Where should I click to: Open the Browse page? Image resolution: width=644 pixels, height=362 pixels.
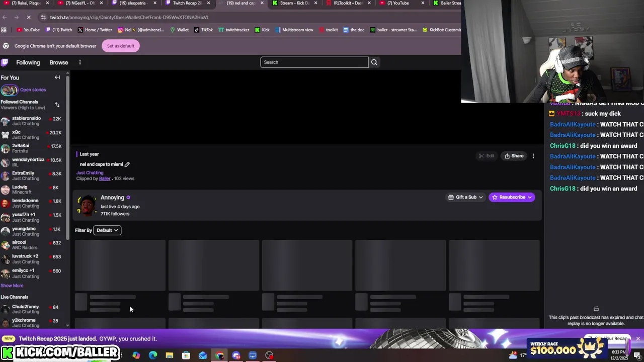click(59, 62)
